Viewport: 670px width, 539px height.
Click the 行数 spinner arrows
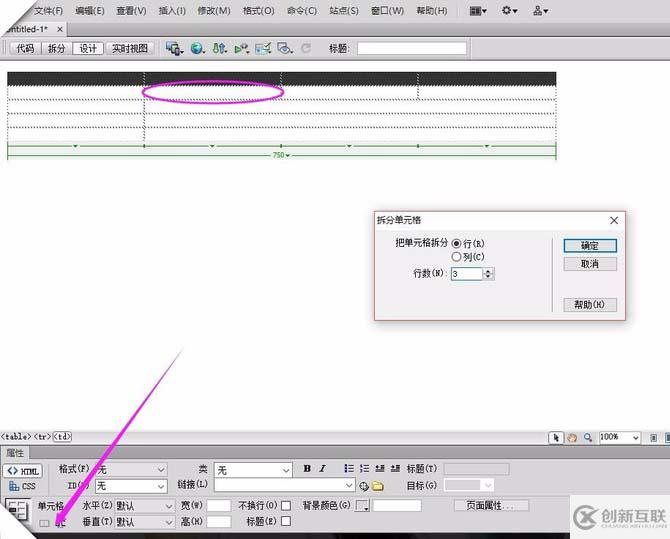point(488,274)
